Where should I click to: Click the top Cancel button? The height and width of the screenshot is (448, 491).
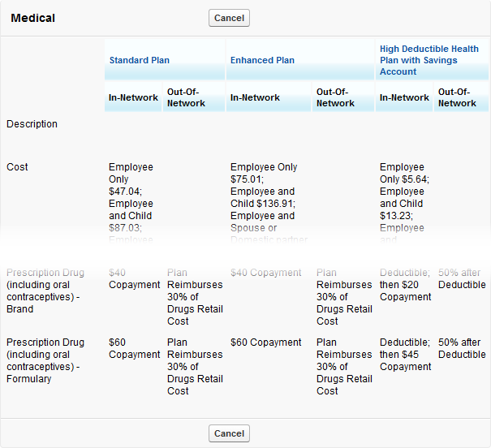point(229,18)
